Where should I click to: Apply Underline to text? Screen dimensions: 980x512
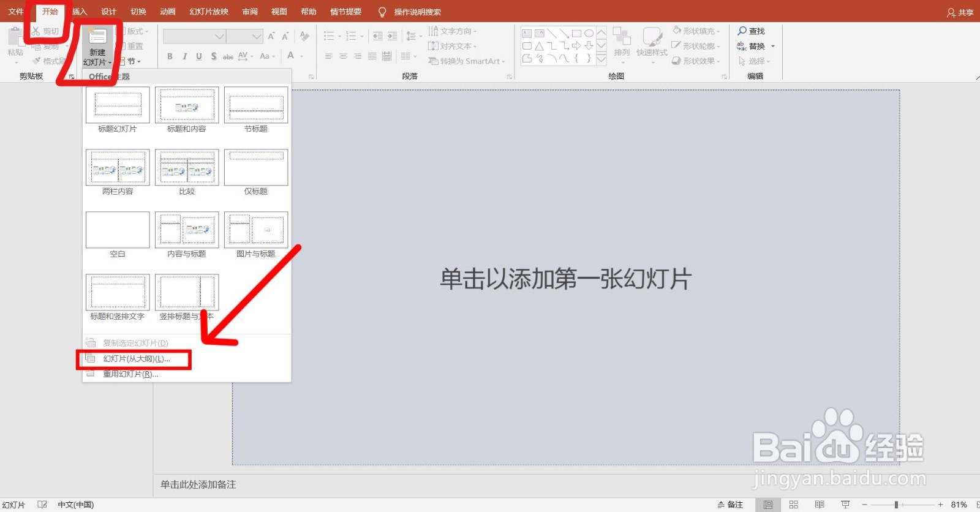199,56
